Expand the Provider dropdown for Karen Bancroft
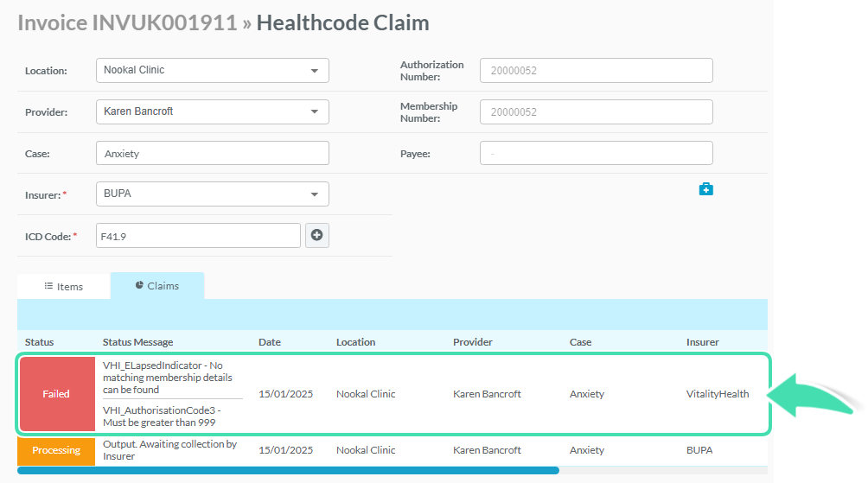 (212, 111)
